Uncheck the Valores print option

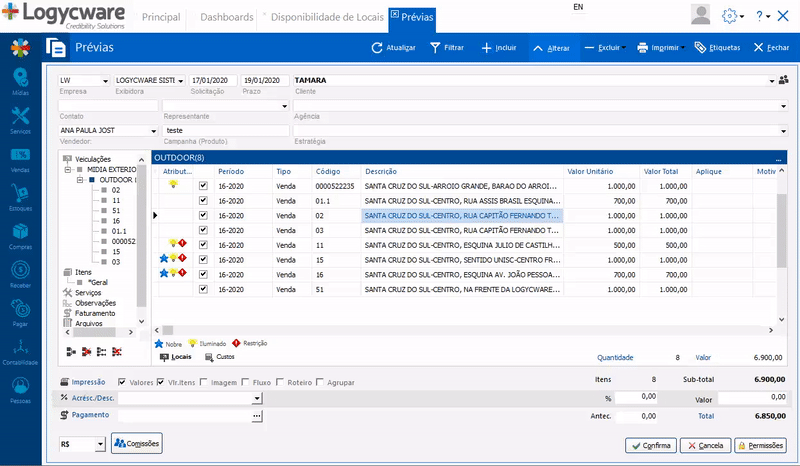pyautogui.click(x=123, y=382)
